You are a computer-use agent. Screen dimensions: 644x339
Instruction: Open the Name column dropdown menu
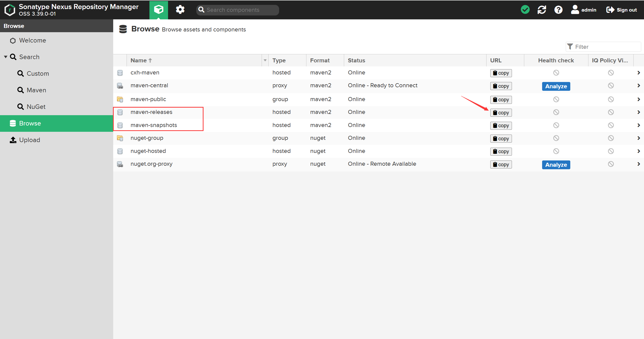(x=265, y=60)
